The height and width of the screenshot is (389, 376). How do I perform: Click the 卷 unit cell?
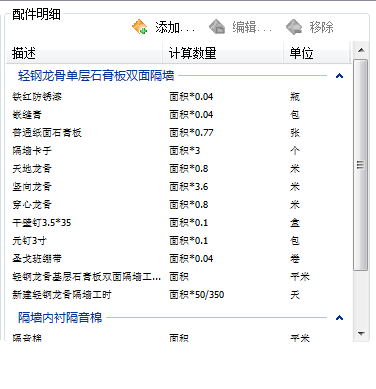click(295, 259)
